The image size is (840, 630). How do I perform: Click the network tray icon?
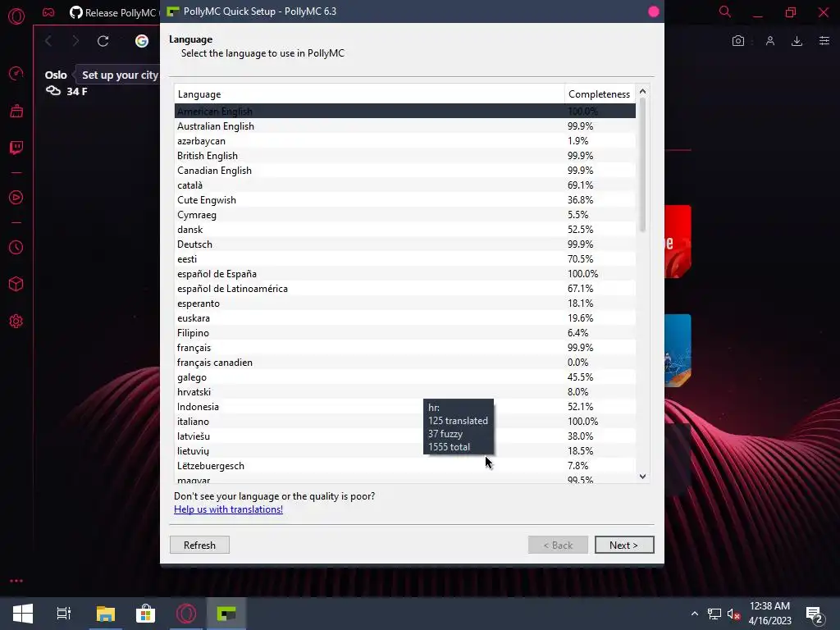pos(714,614)
